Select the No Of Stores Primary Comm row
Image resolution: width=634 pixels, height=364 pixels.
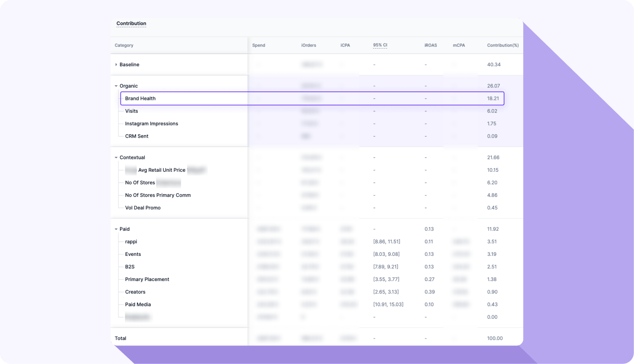317,195
